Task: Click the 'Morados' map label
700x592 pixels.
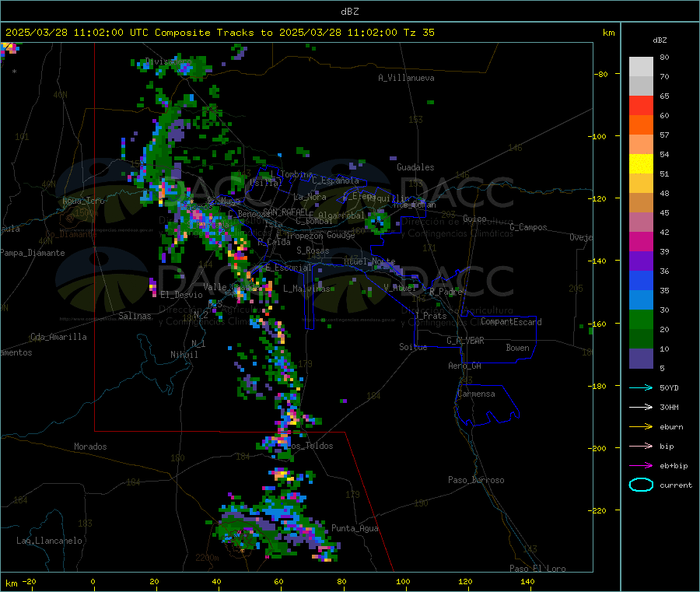Action: tap(90, 447)
